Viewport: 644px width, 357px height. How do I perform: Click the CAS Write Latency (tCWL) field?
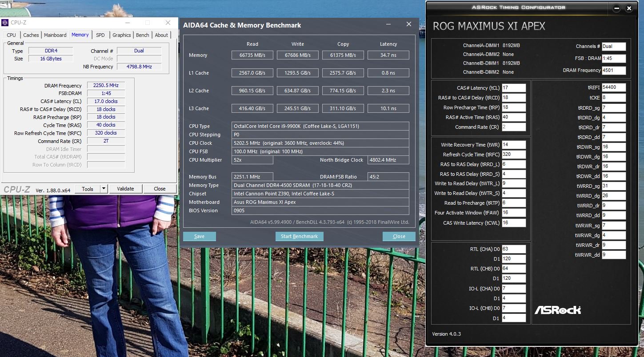(514, 223)
